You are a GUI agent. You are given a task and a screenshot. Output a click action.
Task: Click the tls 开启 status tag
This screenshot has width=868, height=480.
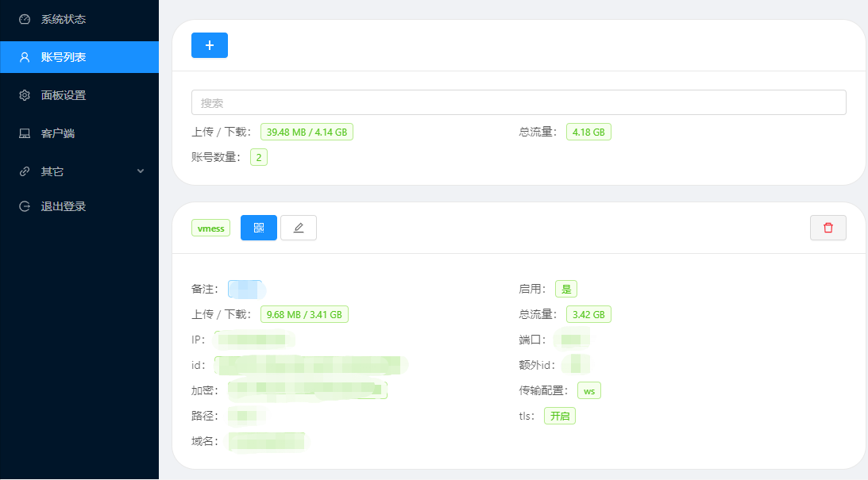(x=560, y=416)
